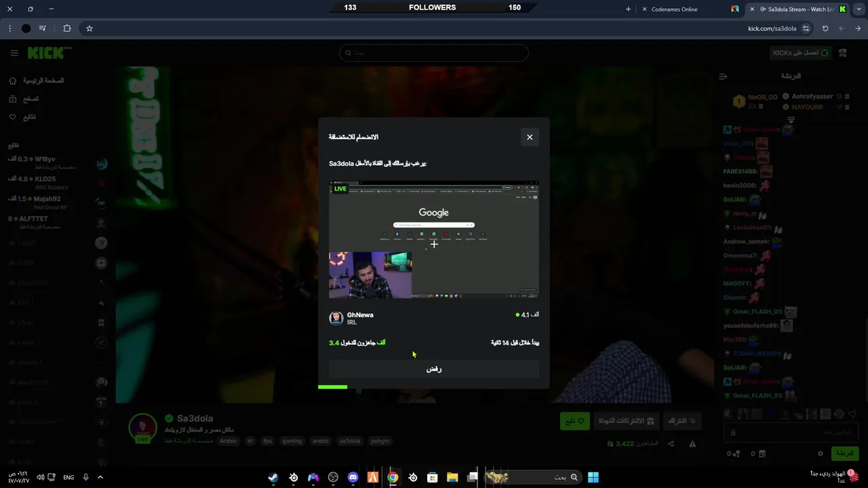The width and height of the screenshot is (868, 488).
Task: Open OBS Studio from the taskbar
Action: (x=333, y=477)
